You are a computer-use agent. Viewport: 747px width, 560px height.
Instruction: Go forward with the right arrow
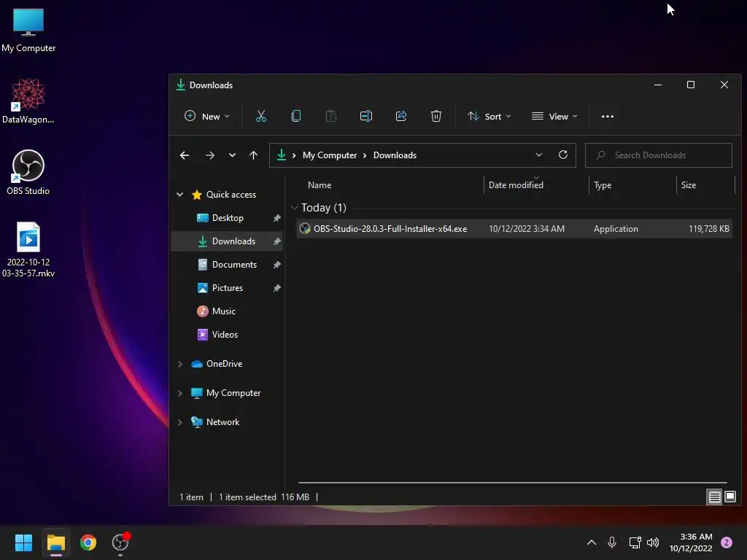pos(209,155)
